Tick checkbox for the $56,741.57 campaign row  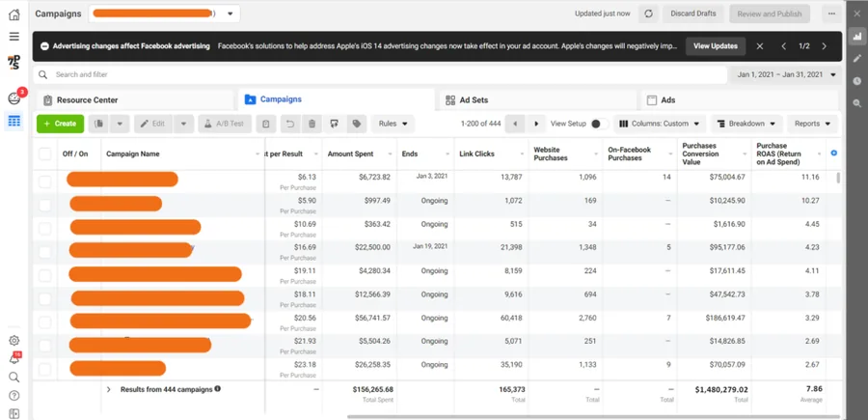(44, 322)
